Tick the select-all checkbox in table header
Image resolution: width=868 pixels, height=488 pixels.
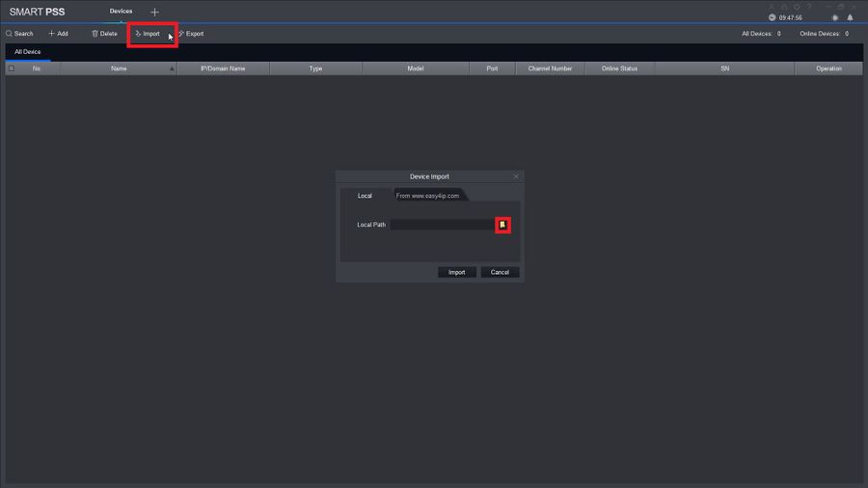click(x=11, y=68)
